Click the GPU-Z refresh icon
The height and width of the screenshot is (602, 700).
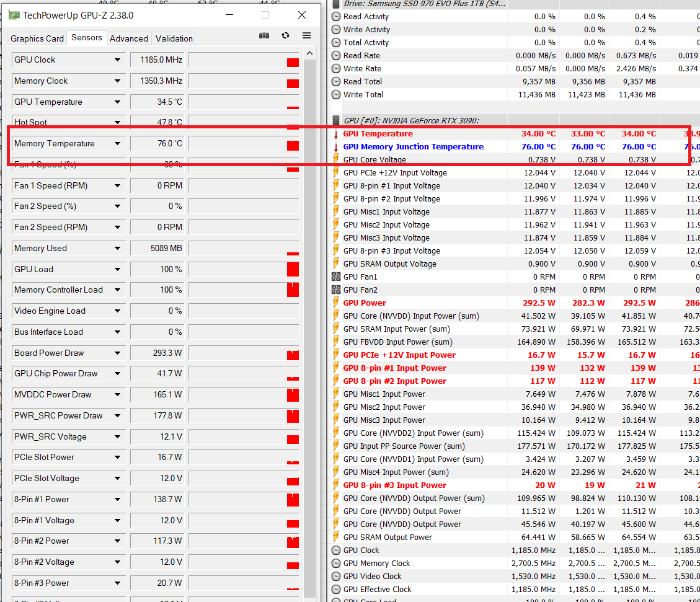[x=285, y=36]
